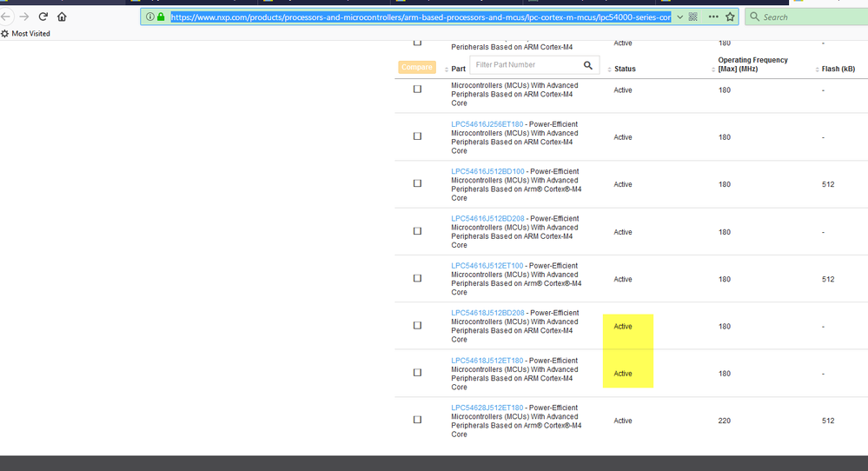Follow the LPC54616J512BD208 link

[x=487, y=219]
